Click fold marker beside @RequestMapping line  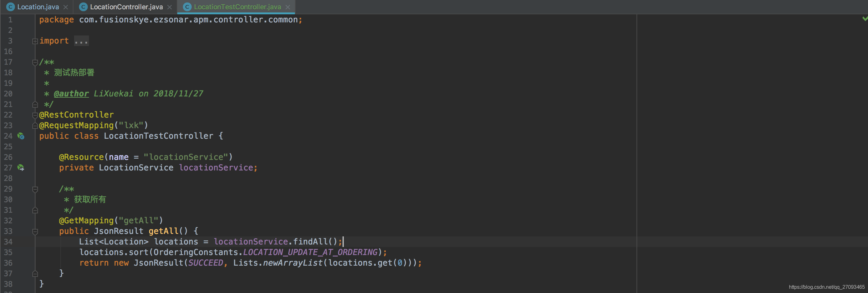(35, 126)
